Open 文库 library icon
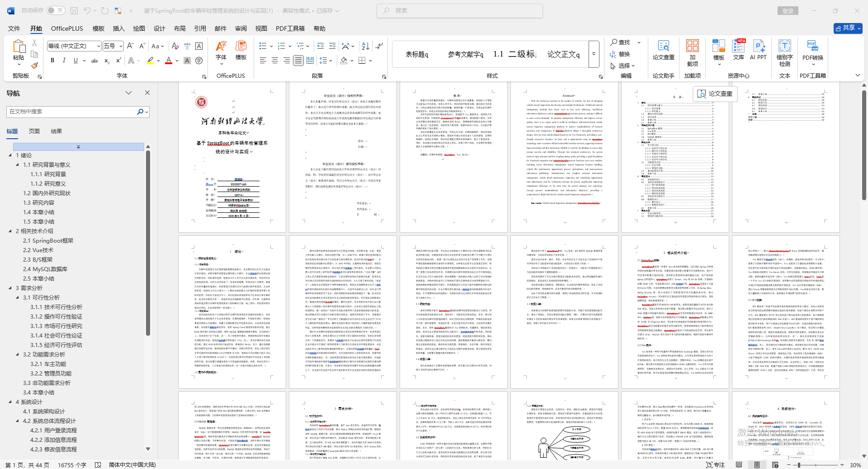This screenshot has width=868, height=469. (739, 50)
